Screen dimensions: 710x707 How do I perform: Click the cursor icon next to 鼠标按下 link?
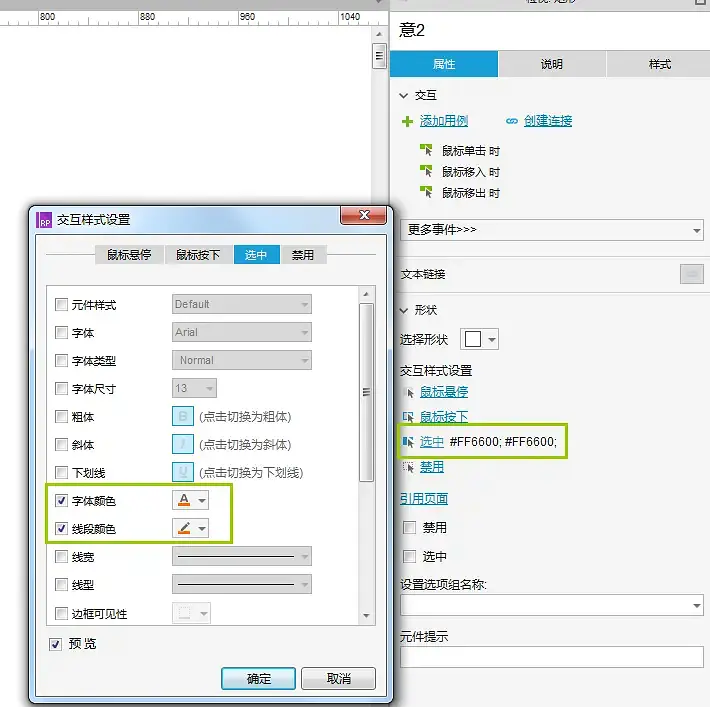408,417
